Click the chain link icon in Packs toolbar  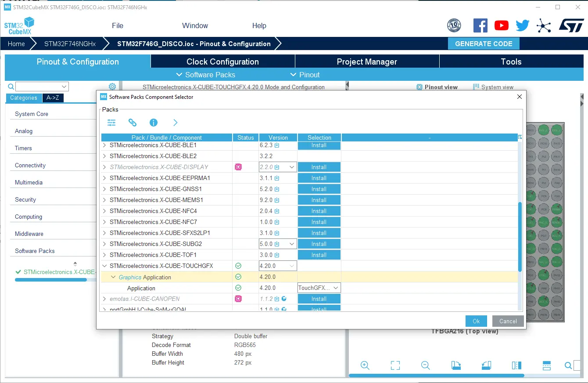coord(133,123)
